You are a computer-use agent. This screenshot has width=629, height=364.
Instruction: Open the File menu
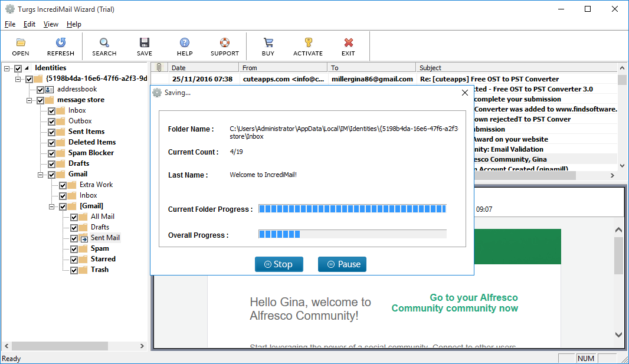[10, 24]
